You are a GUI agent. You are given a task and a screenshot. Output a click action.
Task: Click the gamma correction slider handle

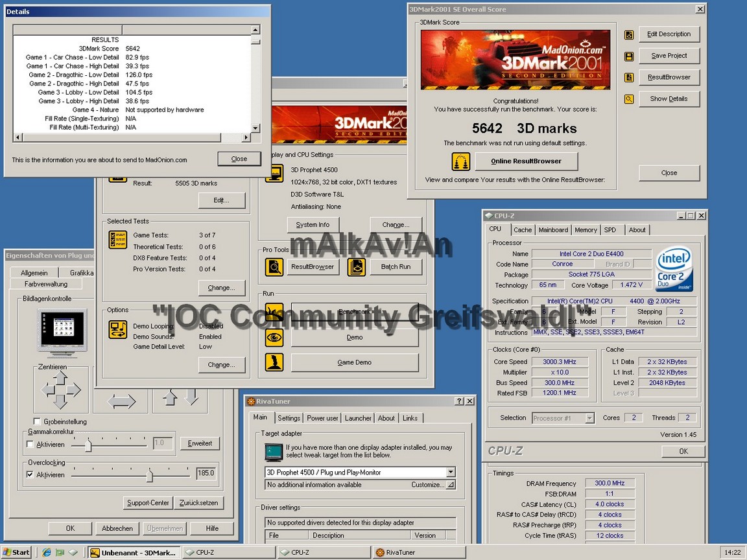pos(88,445)
